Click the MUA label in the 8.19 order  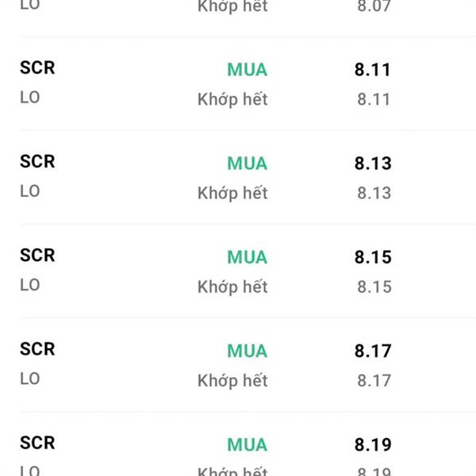pos(248,444)
